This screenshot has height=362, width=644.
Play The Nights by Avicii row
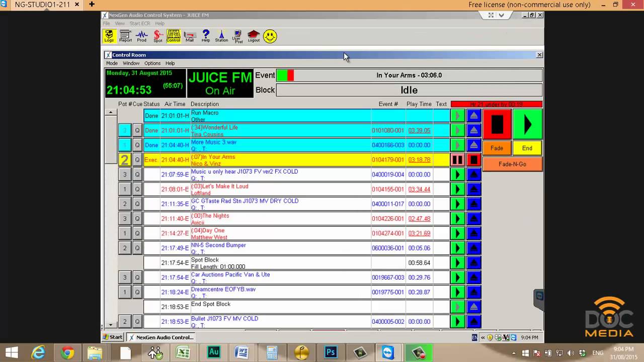click(457, 219)
